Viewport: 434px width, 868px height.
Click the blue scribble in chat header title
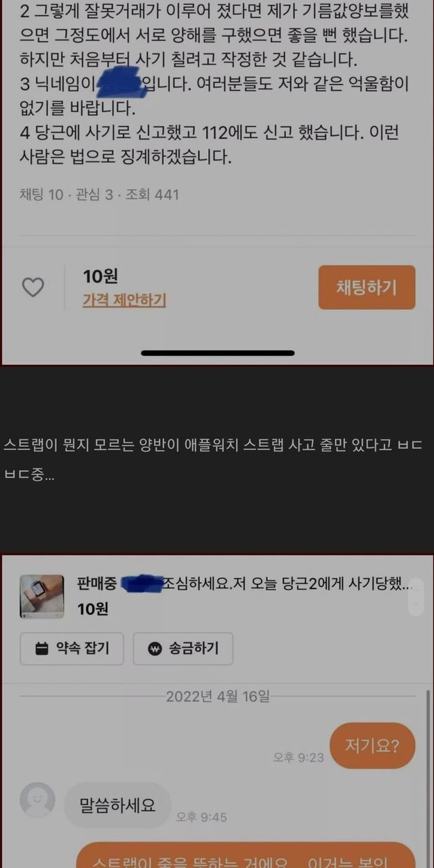140,583
